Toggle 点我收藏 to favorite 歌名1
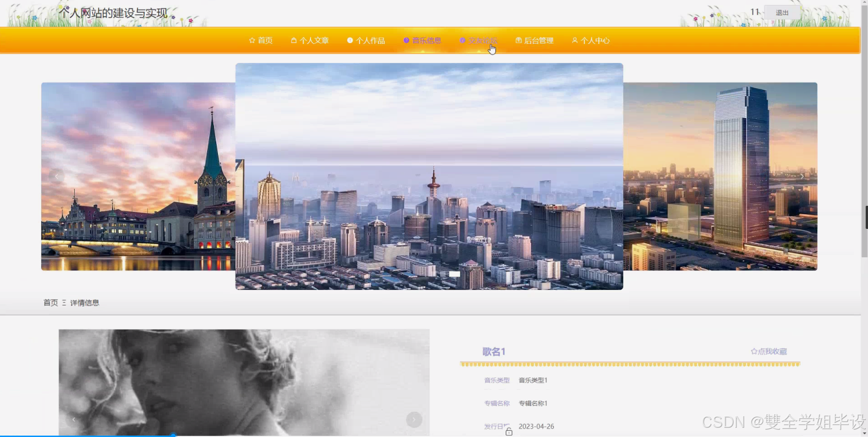The image size is (868, 437). pos(769,351)
